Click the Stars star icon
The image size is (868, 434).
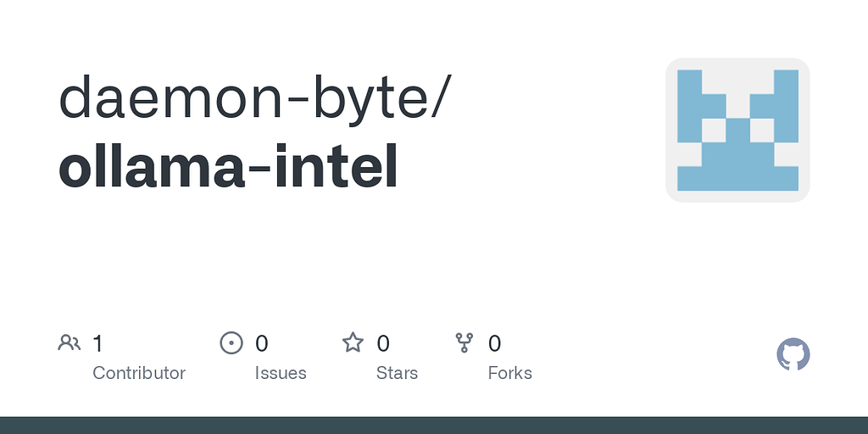pos(353,342)
